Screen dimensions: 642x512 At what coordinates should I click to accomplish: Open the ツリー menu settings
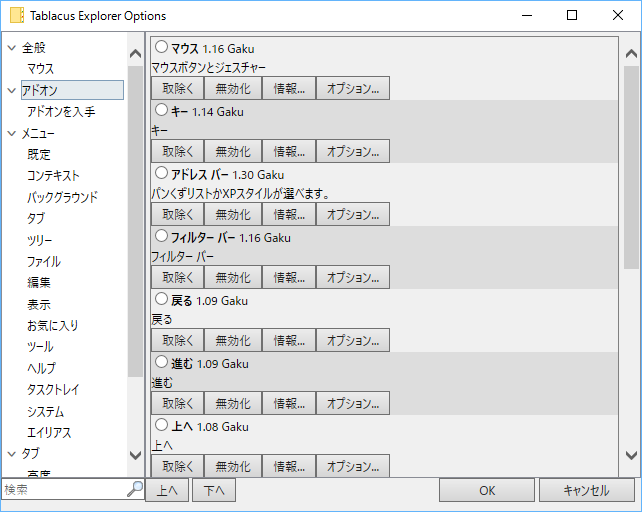pos(39,240)
